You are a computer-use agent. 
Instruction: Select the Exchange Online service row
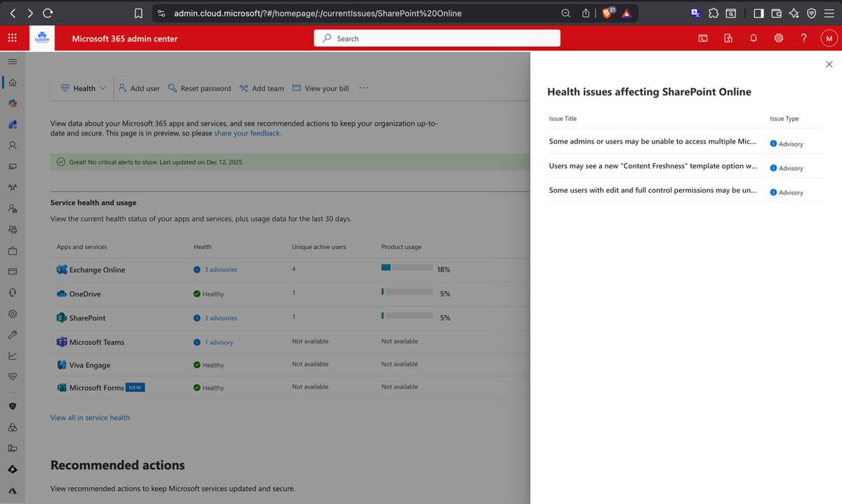click(x=289, y=270)
